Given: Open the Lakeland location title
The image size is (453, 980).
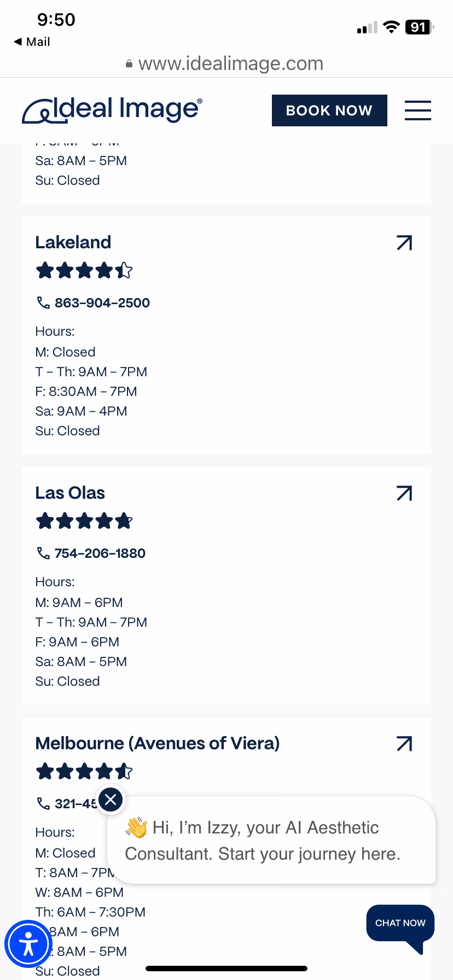Looking at the screenshot, I should click(73, 242).
